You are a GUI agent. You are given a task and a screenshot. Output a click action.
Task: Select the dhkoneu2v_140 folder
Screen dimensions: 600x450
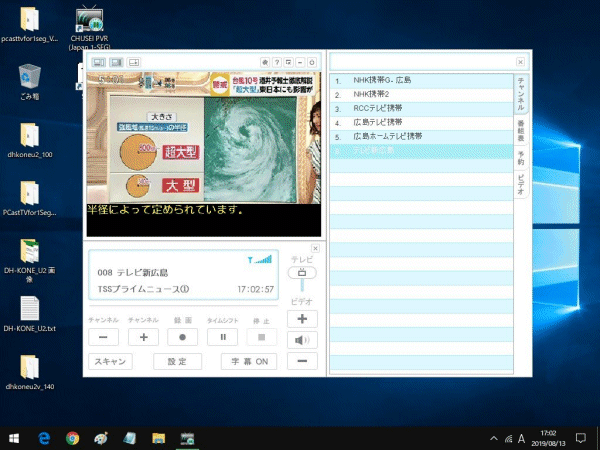point(30,372)
